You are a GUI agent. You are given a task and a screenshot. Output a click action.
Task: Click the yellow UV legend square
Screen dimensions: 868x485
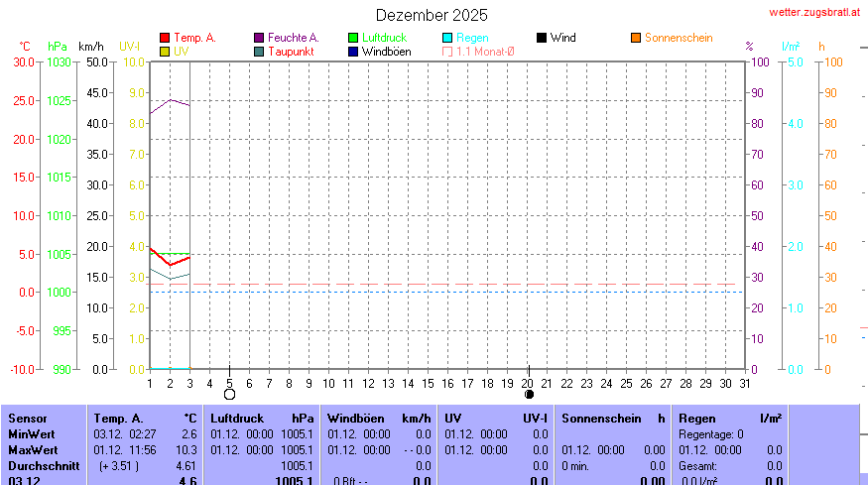point(165,51)
